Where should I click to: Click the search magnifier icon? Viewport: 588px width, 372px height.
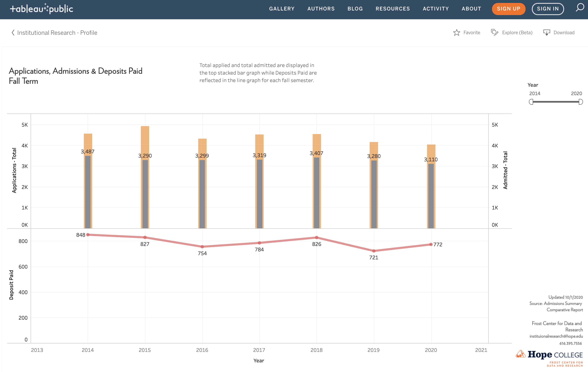click(x=580, y=8)
